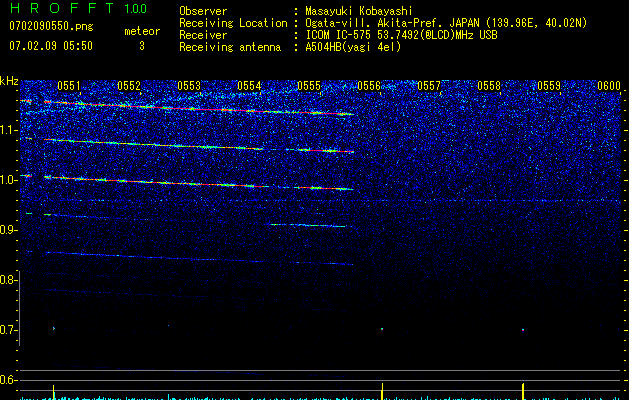Click the yellow meteor spike under 0556
The height and width of the screenshot is (400, 629).
point(382,391)
